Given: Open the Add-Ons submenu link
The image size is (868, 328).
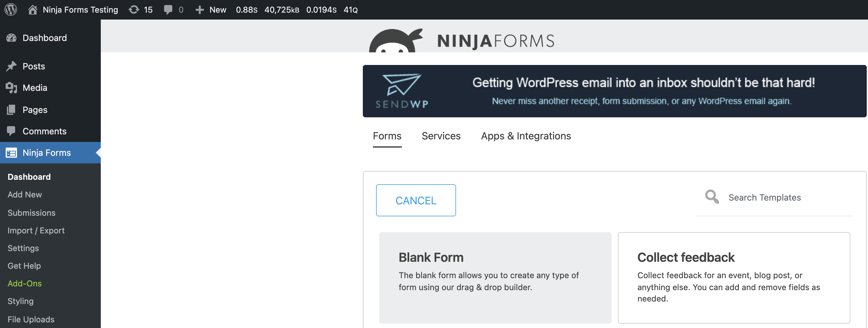Looking at the screenshot, I should (x=25, y=284).
